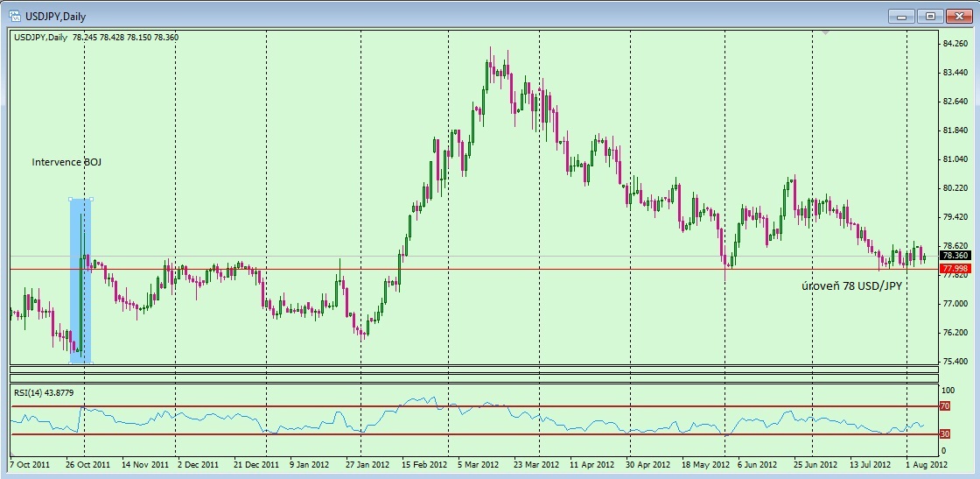Click the 84.260 price scale label
Image resolution: width=980 pixels, height=479 pixels.
pyautogui.click(x=955, y=44)
